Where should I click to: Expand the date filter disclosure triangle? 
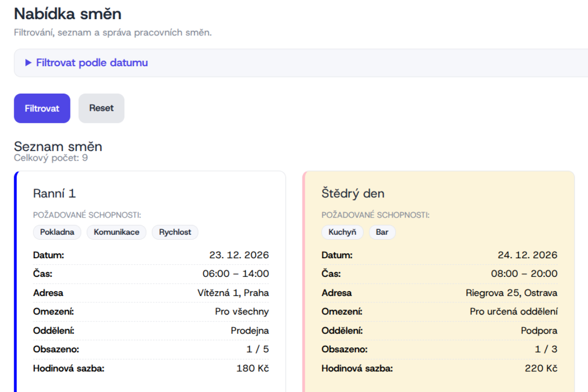pyautogui.click(x=28, y=63)
